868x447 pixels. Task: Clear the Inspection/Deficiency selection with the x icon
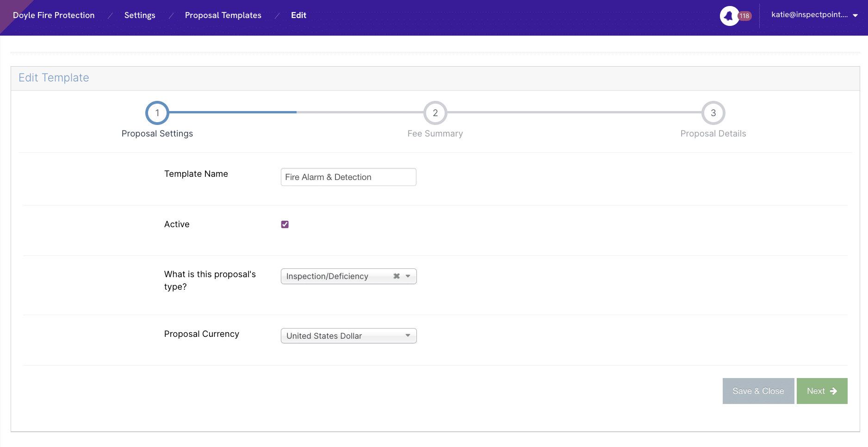[397, 276]
